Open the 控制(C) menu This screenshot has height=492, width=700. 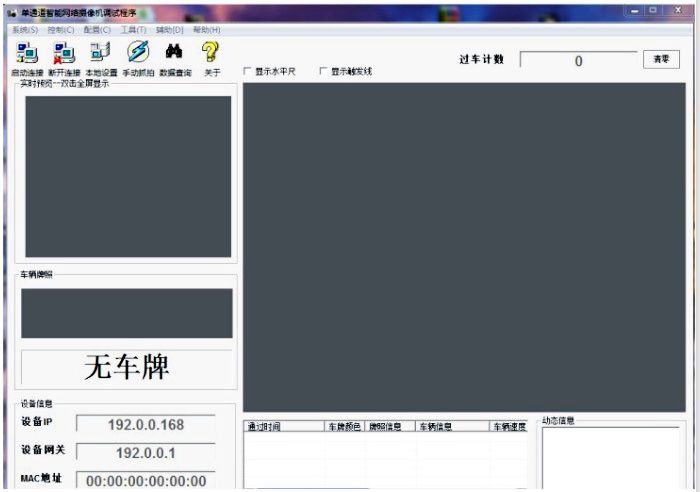(x=61, y=30)
